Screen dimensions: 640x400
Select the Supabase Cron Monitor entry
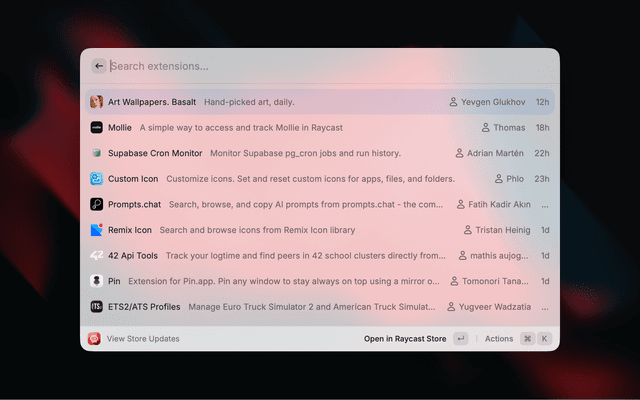click(x=300, y=153)
